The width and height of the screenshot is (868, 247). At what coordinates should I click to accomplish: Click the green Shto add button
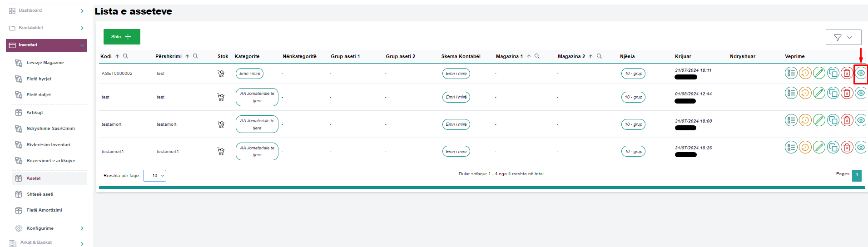[122, 37]
